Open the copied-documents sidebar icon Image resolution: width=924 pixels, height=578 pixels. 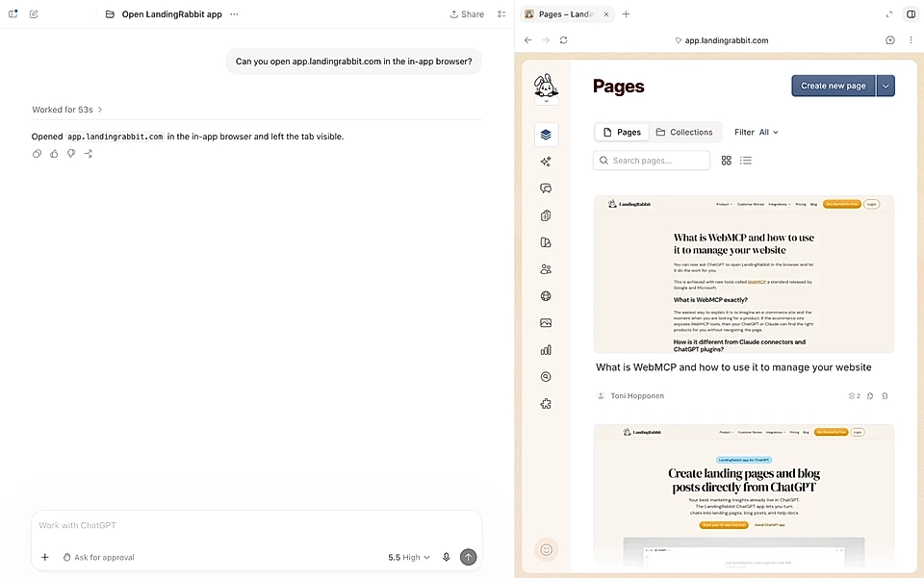tap(547, 215)
